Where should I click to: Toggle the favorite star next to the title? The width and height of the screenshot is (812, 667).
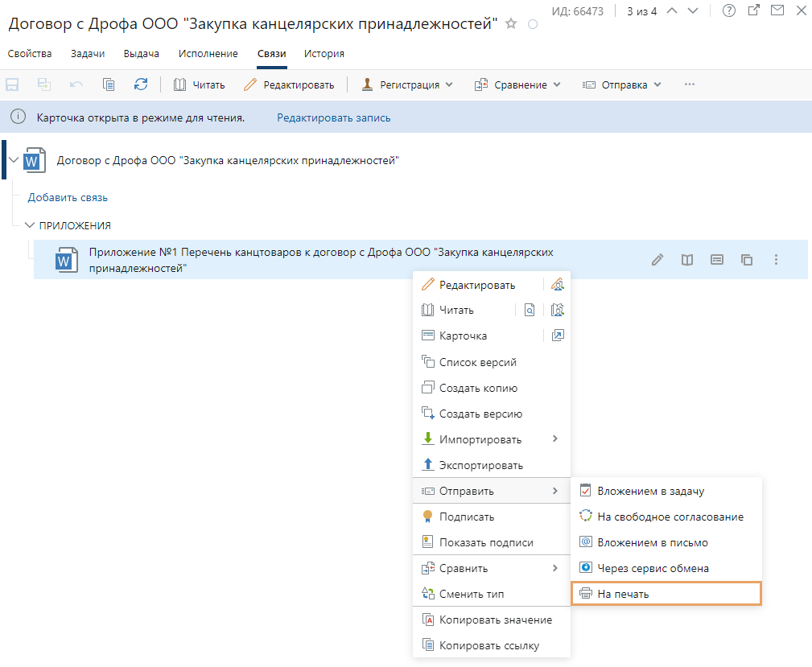tap(511, 24)
